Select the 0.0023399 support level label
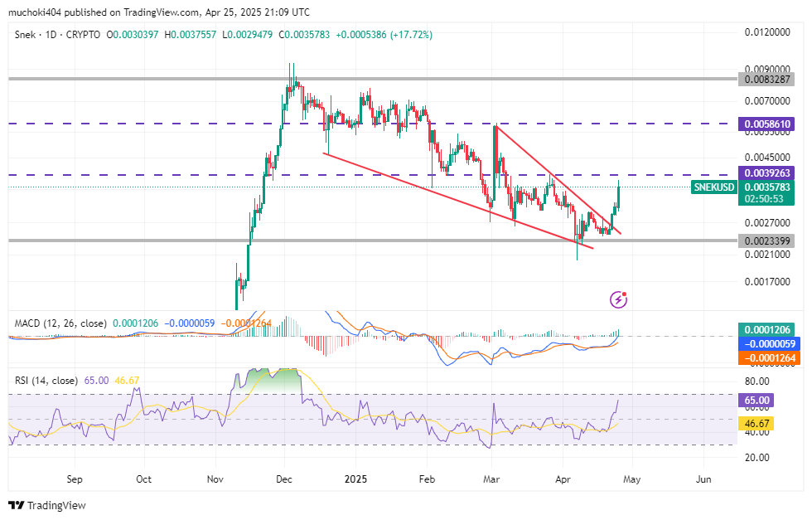This screenshot has width=812, height=520. [x=768, y=241]
